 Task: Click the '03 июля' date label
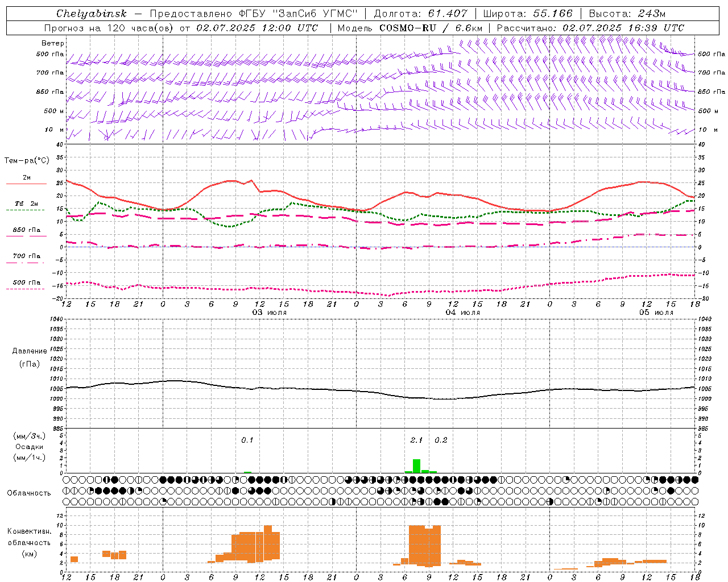(x=270, y=313)
